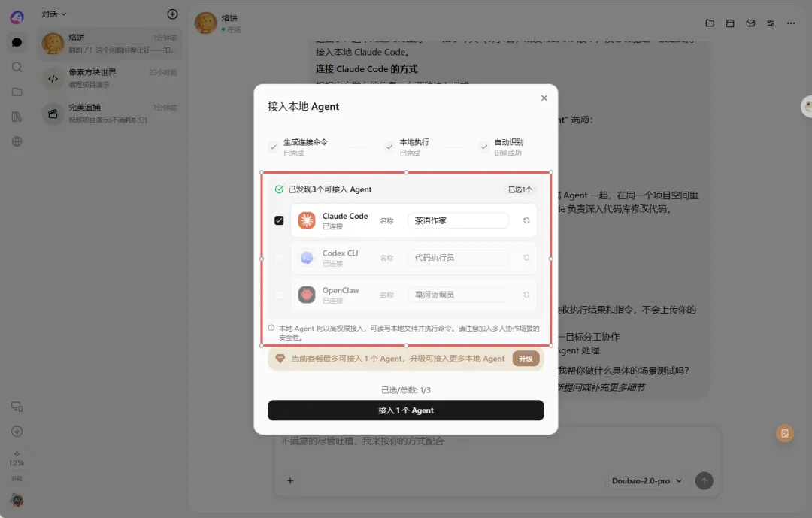This screenshot has width=812, height=518.
Task: Open the user avatar at sidebar bottom
Action: [17, 500]
